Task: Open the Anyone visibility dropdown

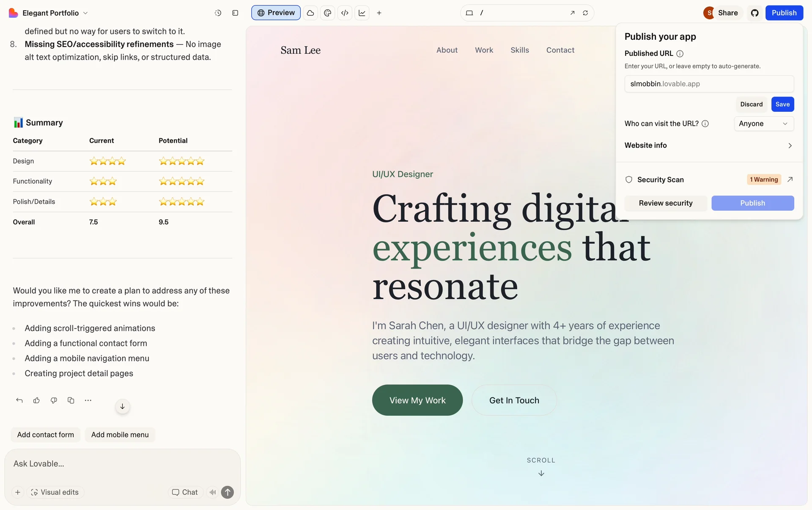Action: pos(763,124)
